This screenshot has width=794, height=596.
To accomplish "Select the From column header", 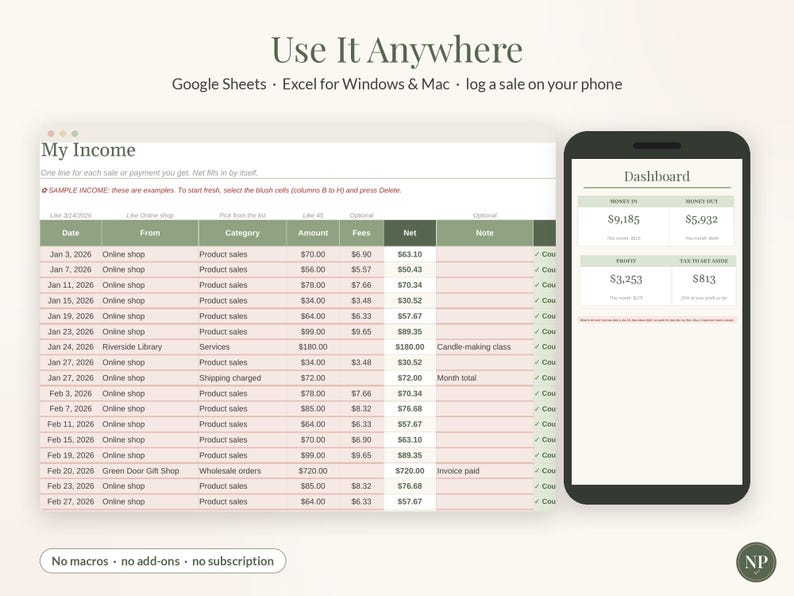I will coord(150,233).
